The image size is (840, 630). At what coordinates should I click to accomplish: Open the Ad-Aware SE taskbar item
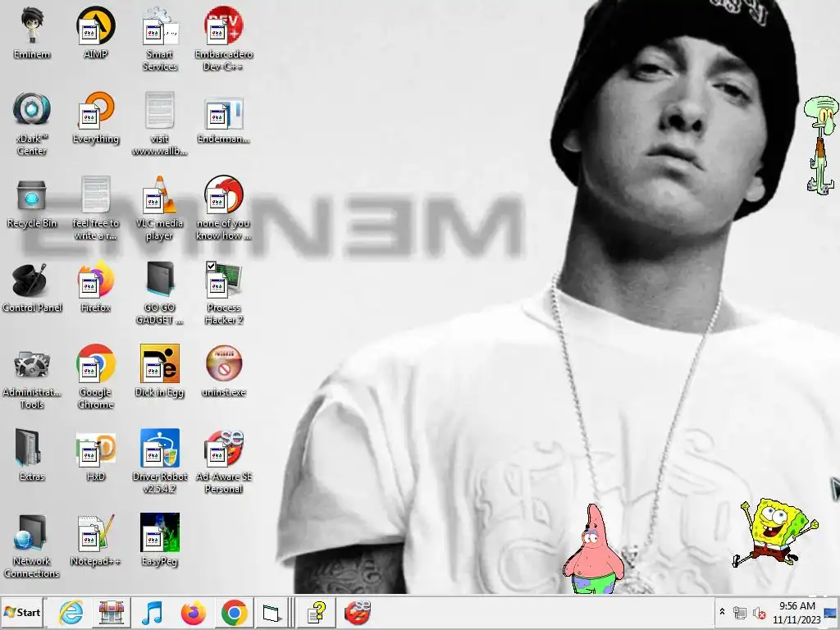pos(358,612)
